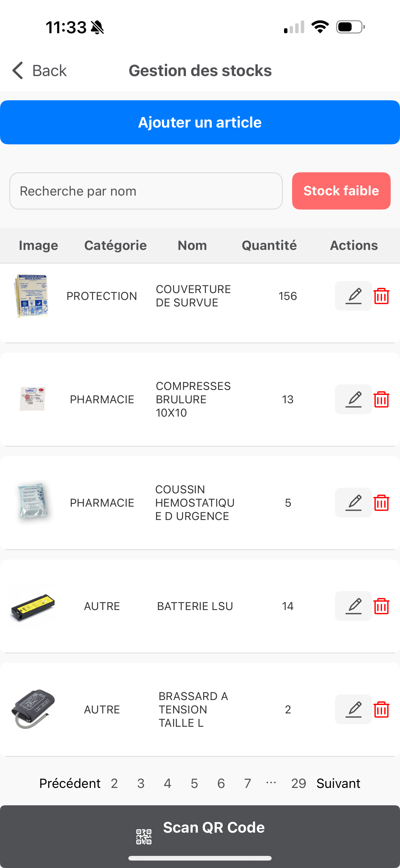Focus the Recherche par nom field

pyautogui.click(x=146, y=191)
